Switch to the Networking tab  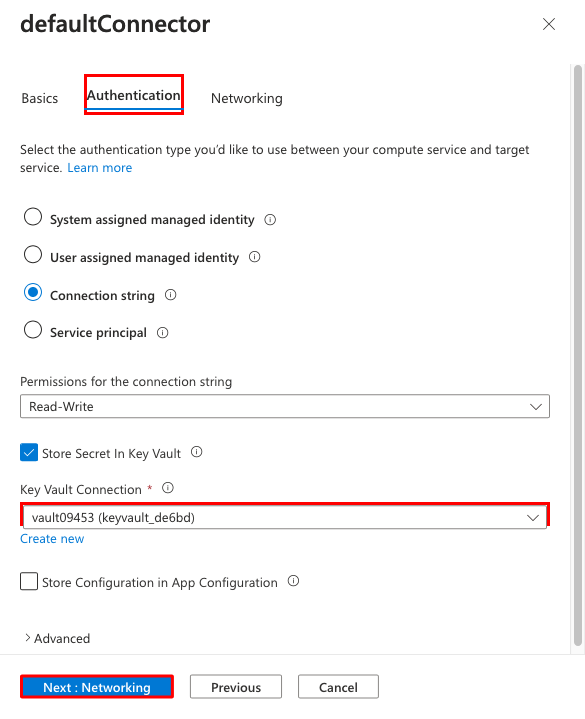[247, 98]
